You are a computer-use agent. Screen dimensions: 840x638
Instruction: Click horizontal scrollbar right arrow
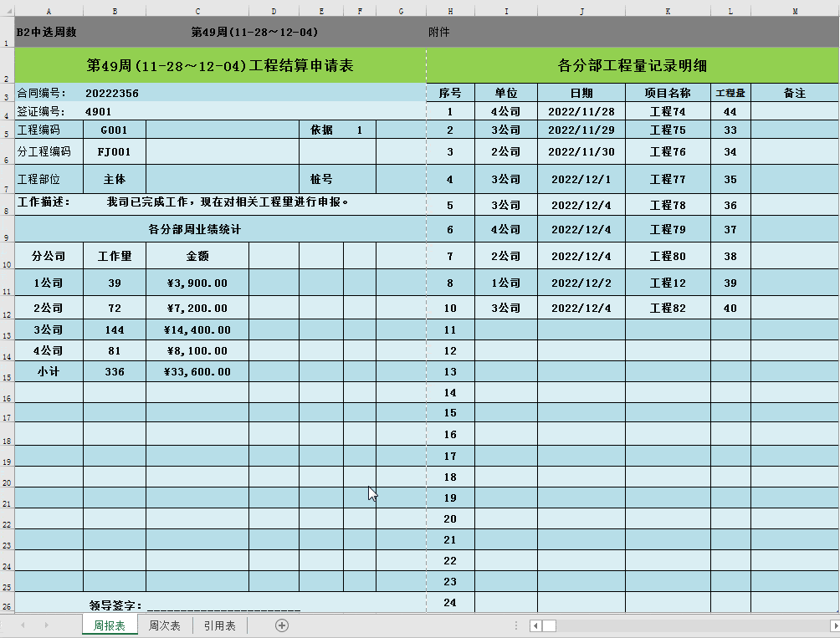[835, 625]
